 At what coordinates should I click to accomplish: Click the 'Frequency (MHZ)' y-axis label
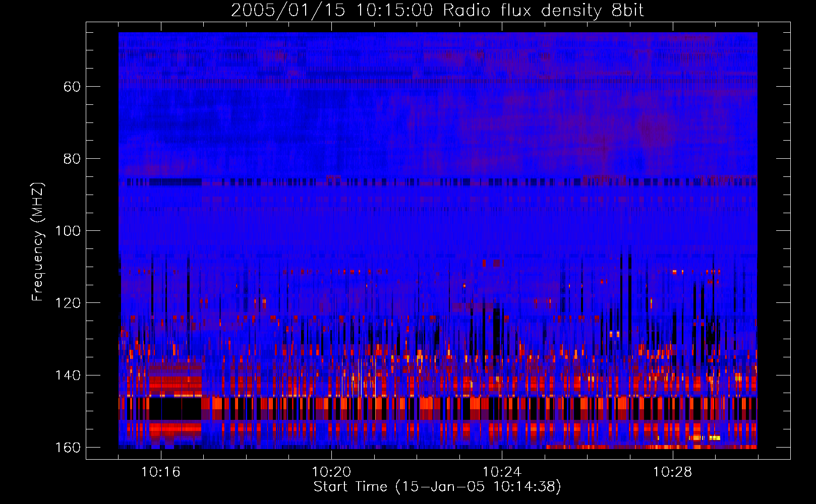pyautogui.click(x=38, y=241)
